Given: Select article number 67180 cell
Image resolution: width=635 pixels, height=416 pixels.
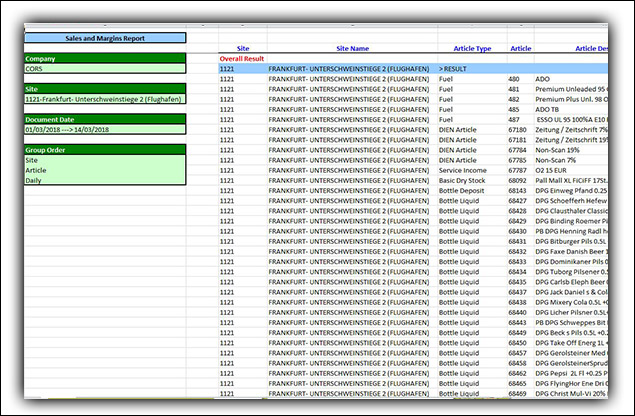Looking at the screenshot, I should click(x=518, y=130).
